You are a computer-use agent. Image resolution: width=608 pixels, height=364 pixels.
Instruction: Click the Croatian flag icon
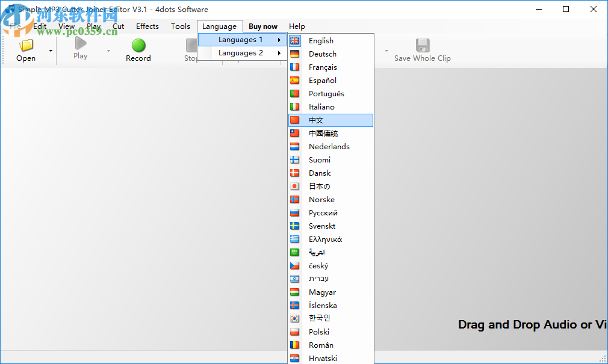[295, 358]
